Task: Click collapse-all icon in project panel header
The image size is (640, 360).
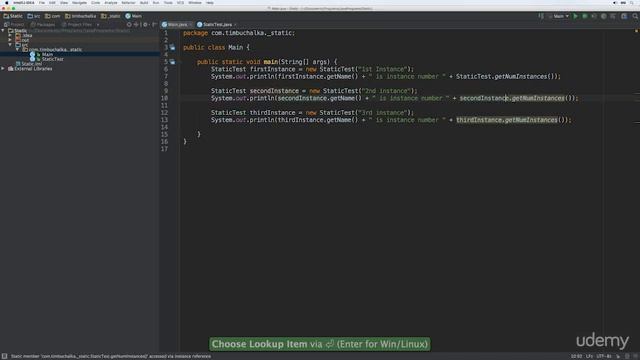Action: click(x=136, y=24)
